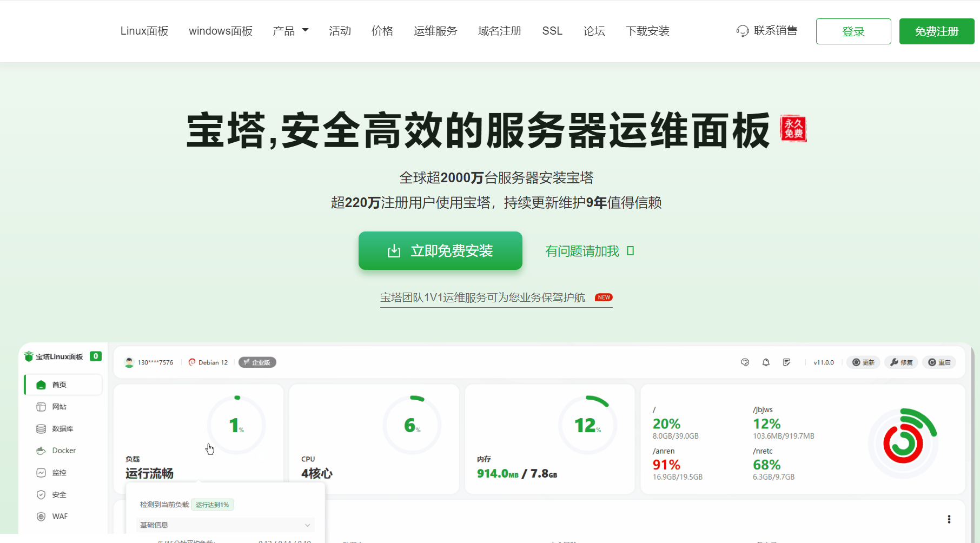Click the theme palette icon in panel header
Image resolution: width=980 pixels, height=543 pixels.
tap(745, 362)
